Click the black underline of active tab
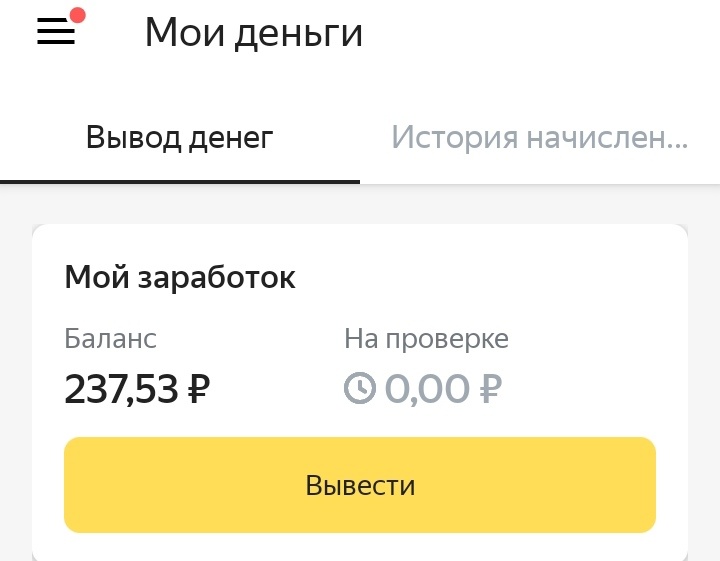 (x=180, y=182)
